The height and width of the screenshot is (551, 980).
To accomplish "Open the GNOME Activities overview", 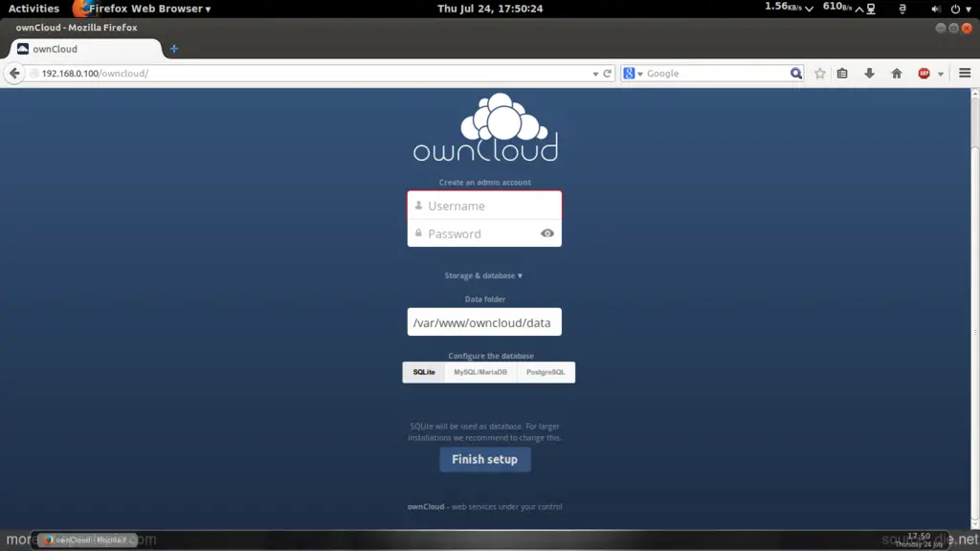I will pos(33,9).
